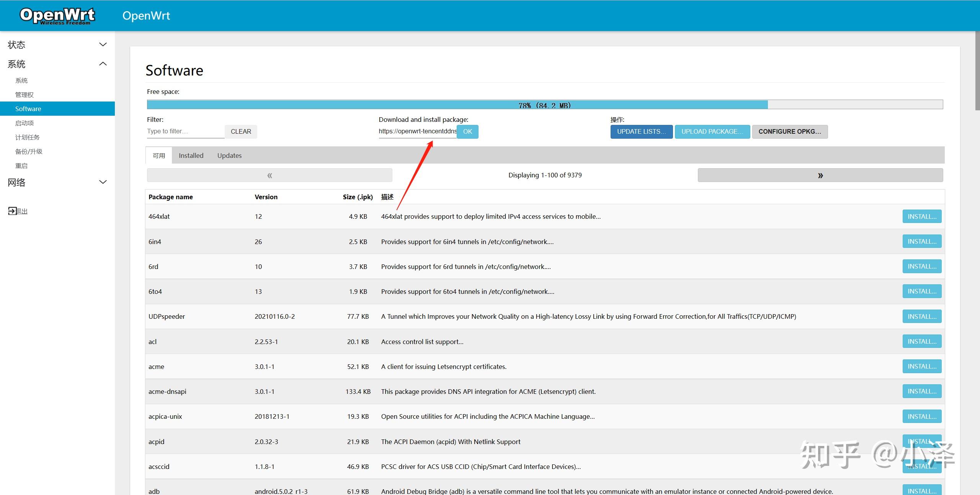Go to next page with » arrow
Screen dimensions: 980x495
tap(820, 175)
